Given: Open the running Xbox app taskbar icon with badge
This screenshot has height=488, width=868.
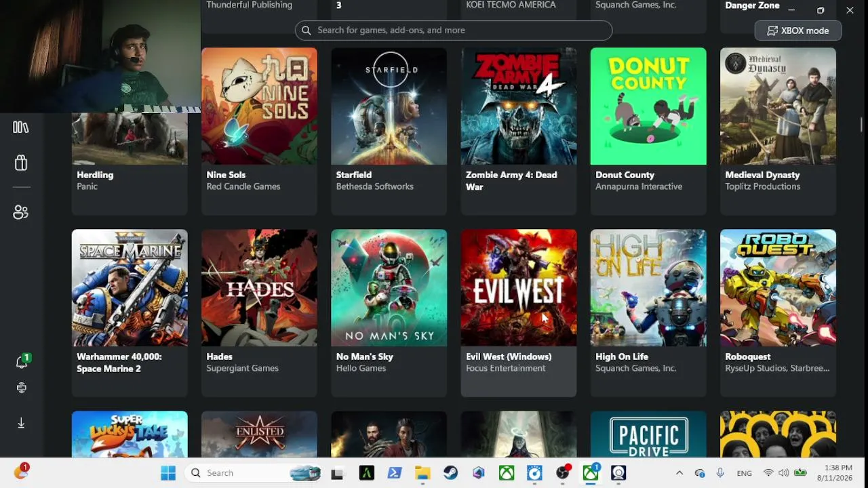Looking at the screenshot, I should [x=591, y=473].
